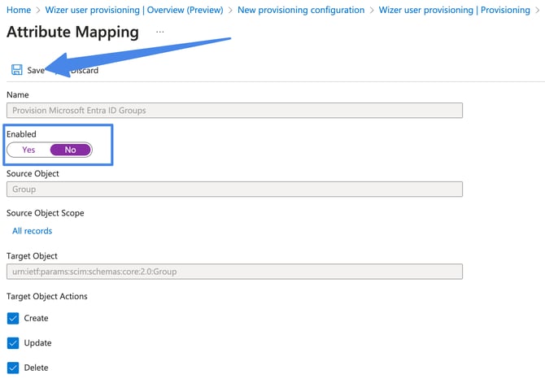
Task: Open Wizer user provisioning Provisioning breadcrumb
Action: pos(454,10)
